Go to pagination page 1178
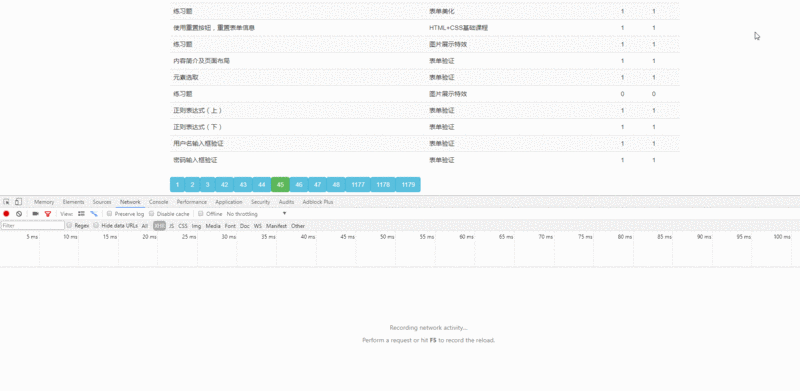This screenshot has height=391, width=800. coord(383,185)
